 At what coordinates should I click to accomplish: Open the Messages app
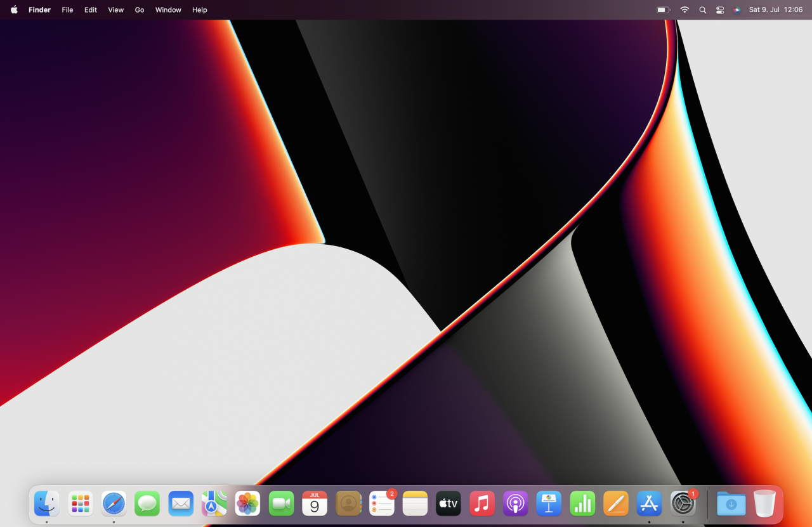147,504
